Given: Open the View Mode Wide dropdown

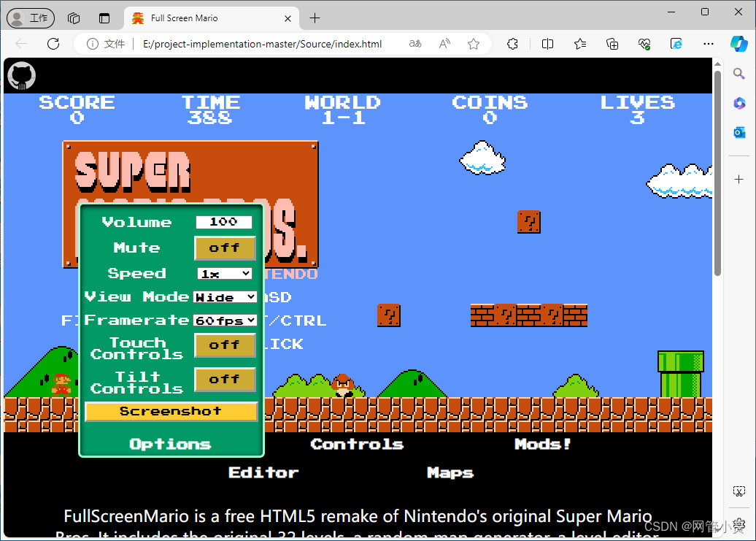Looking at the screenshot, I should tap(225, 297).
